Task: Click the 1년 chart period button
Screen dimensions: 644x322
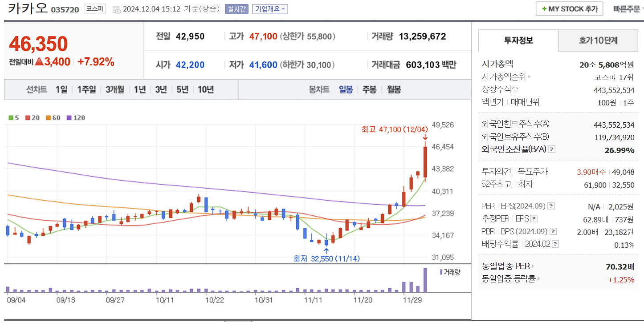Action: tap(139, 89)
